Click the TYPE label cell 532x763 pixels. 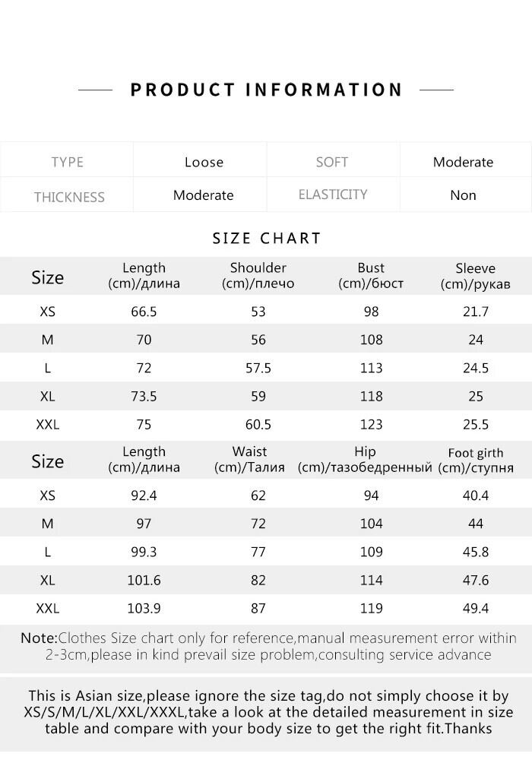68,162
